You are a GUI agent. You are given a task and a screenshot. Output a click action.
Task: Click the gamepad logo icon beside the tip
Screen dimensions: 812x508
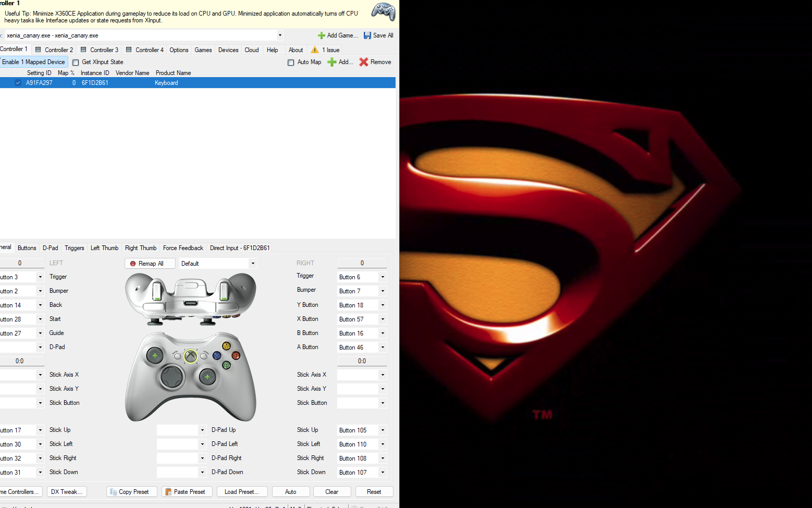pyautogui.click(x=383, y=11)
